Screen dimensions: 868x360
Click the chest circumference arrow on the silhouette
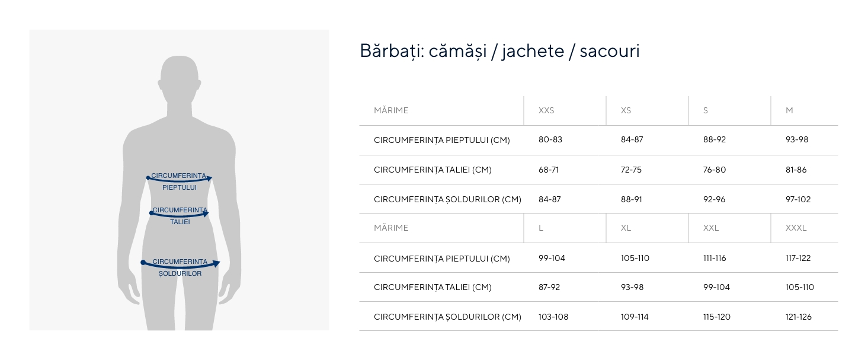pos(180,179)
